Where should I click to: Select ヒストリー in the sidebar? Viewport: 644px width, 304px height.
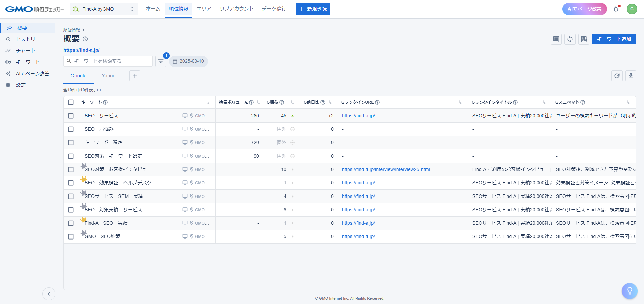pos(28,39)
